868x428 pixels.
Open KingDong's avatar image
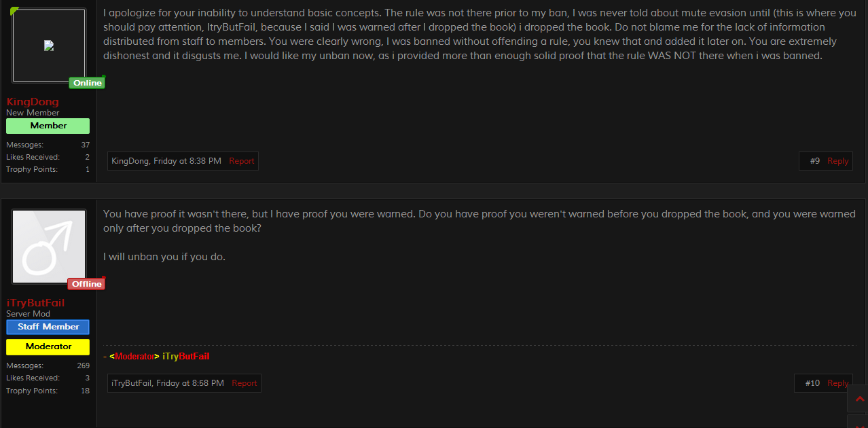(x=49, y=46)
